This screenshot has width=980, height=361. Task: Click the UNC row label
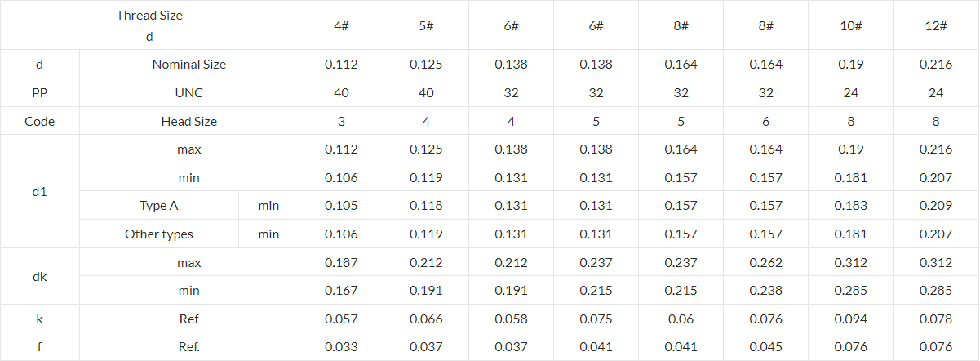[x=189, y=93]
